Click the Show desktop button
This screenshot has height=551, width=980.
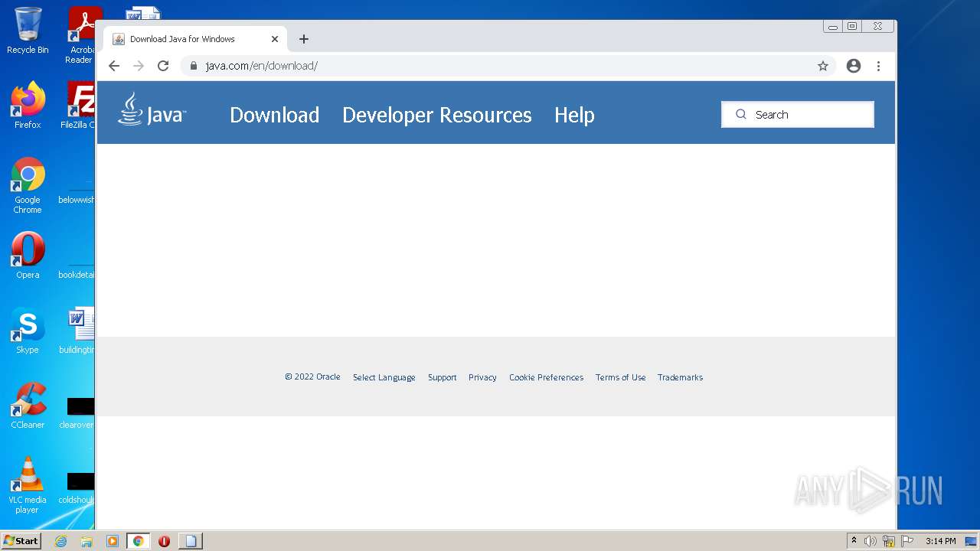[x=972, y=541]
